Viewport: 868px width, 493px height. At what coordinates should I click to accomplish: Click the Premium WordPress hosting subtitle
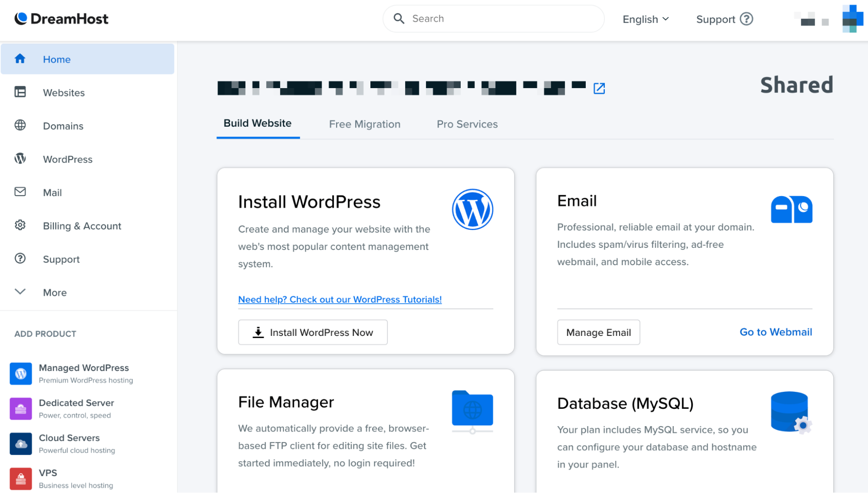[86, 380]
